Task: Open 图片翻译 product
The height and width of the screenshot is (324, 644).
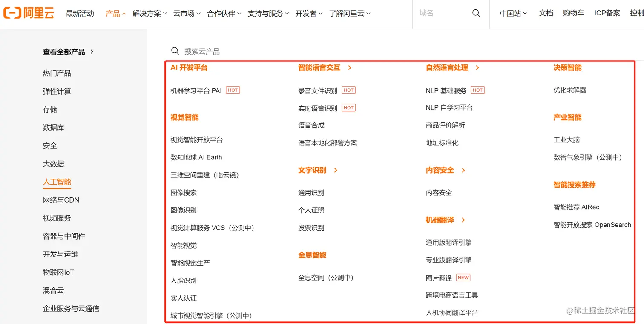Action: [x=439, y=278]
